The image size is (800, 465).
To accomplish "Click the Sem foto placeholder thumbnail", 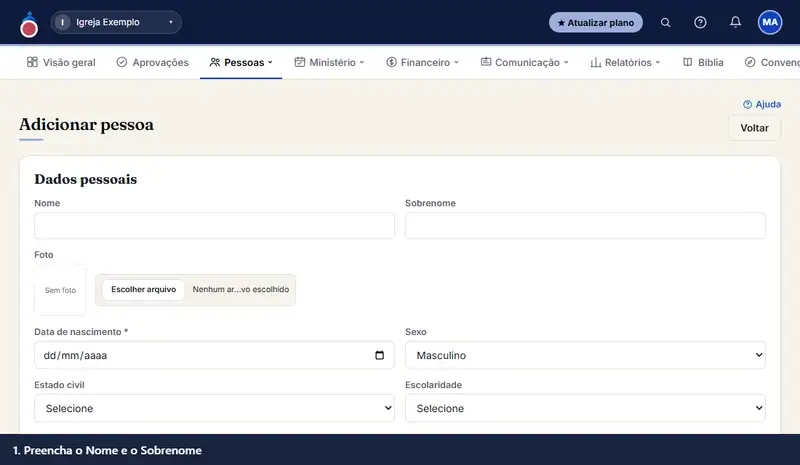I will [x=60, y=290].
